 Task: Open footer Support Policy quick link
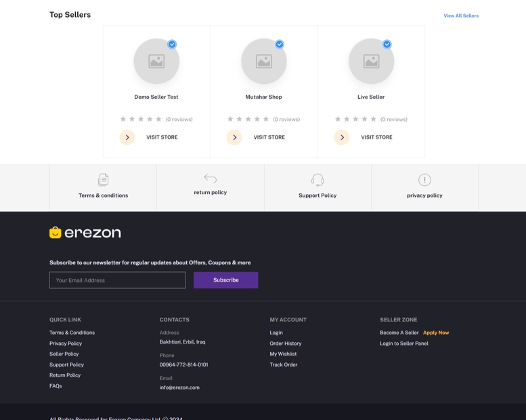coord(67,365)
